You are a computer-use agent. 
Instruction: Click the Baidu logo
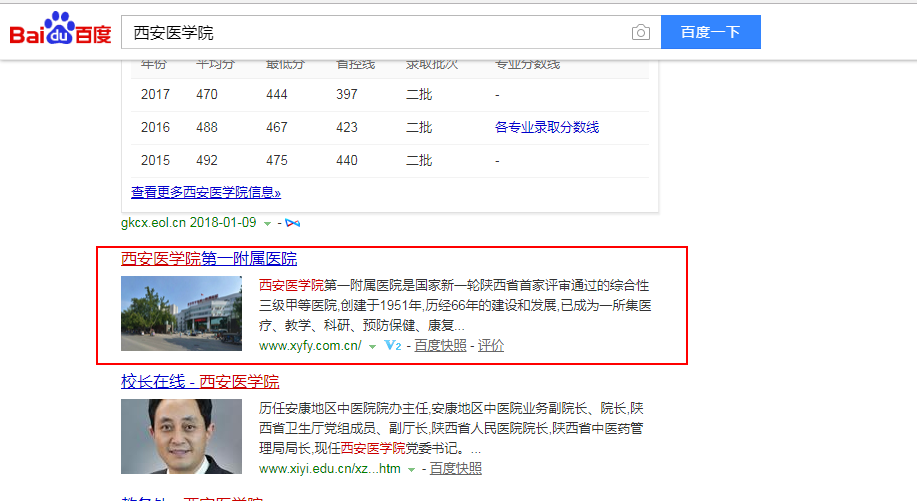(60, 32)
